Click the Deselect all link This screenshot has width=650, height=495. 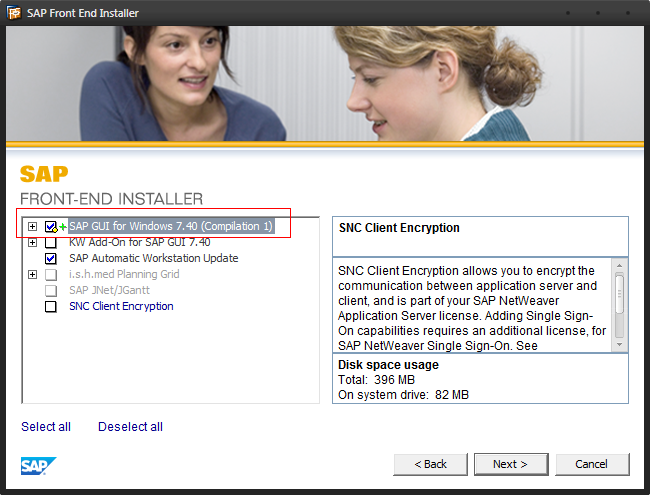[x=130, y=427]
